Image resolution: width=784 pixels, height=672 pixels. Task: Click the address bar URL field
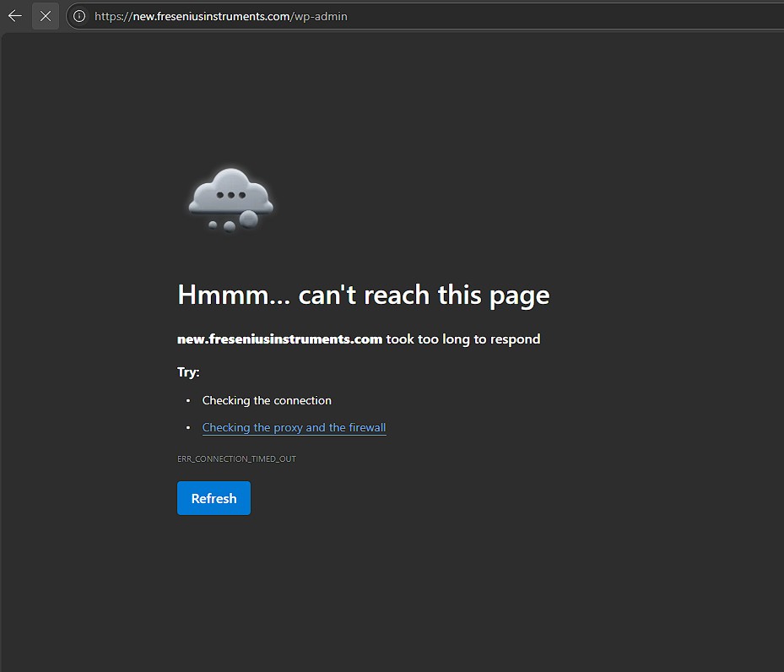click(x=425, y=16)
